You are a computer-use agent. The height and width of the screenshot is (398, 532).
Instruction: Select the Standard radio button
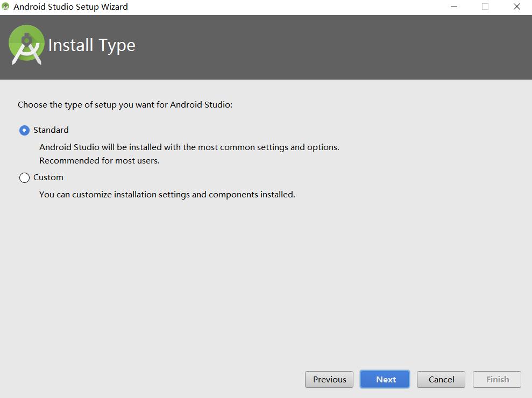pyautogui.click(x=24, y=130)
